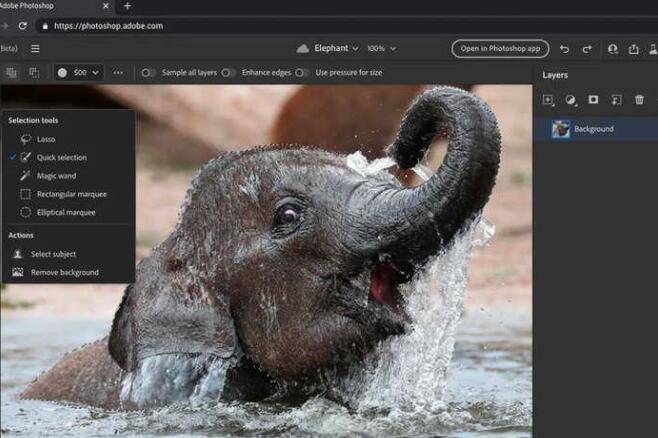658x438 pixels.
Task: Expand the 100% zoom level dropdown
Action: (380, 48)
